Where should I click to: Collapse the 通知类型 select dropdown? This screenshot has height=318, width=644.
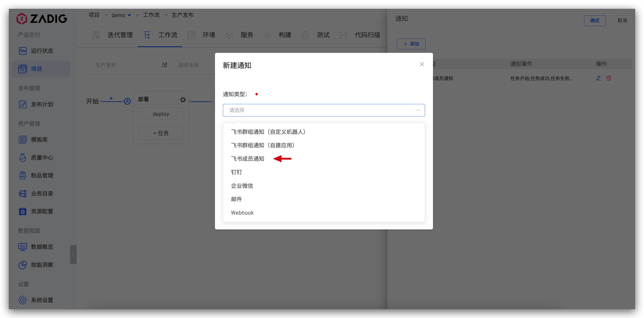click(x=418, y=110)
